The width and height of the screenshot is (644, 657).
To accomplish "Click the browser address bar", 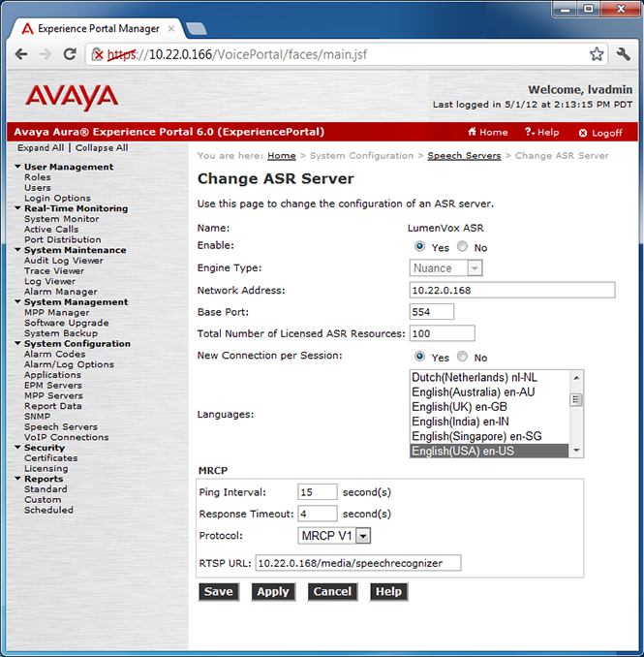I will 348,54.
